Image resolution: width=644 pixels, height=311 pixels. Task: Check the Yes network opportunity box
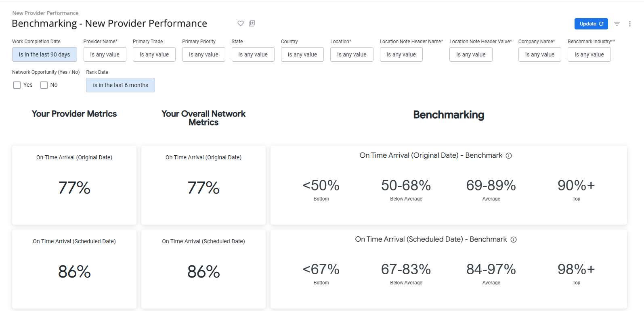click(x=17, y=85)
